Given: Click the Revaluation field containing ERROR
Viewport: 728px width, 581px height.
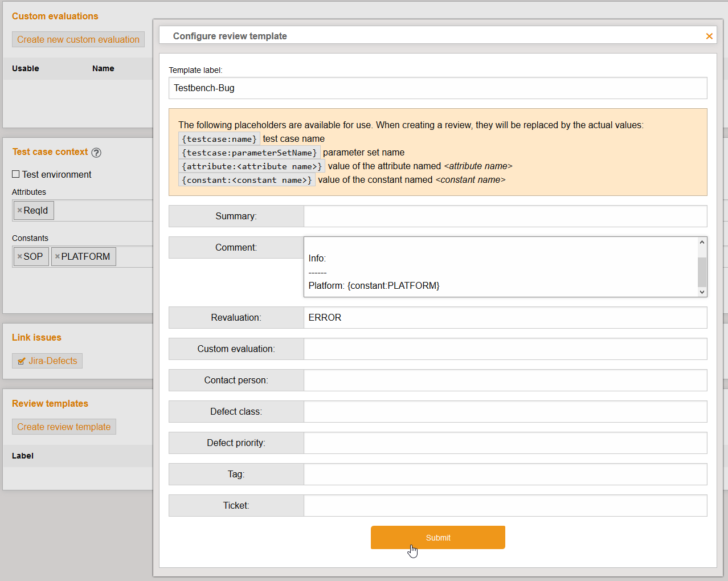Looking at the screenshot, I should pyautogui.click(x=505, y=318).
